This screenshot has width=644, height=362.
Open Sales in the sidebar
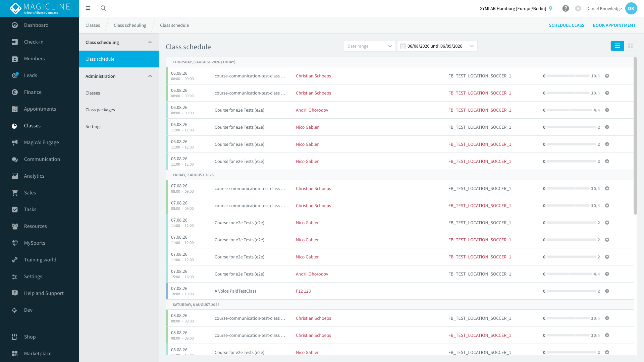[39, 193]
